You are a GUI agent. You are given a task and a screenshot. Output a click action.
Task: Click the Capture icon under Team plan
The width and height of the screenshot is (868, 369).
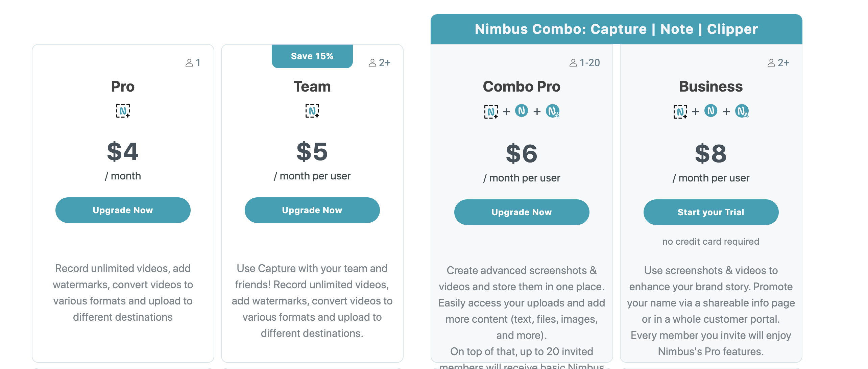pos(313,110)
